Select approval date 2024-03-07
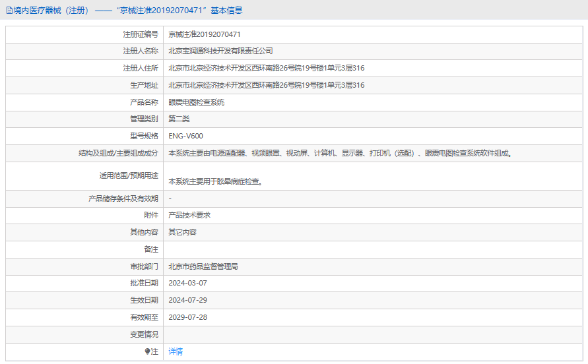Image resolution: width=588 pixels, height=364 pixels. 187,283
